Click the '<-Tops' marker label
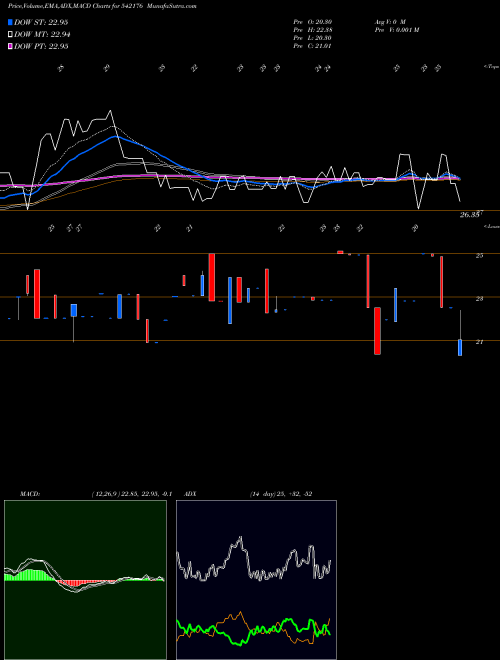The image size is (500, 660). click(x=492, y=67)
